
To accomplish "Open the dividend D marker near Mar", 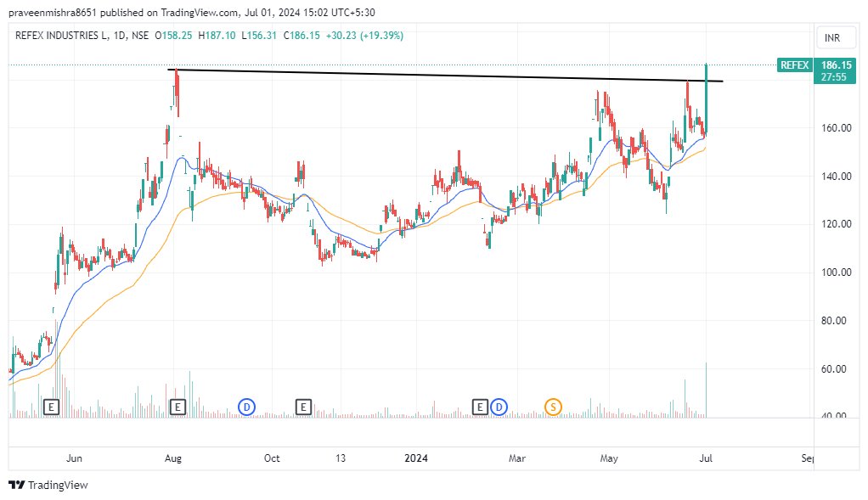I will (x=499, y=407).
